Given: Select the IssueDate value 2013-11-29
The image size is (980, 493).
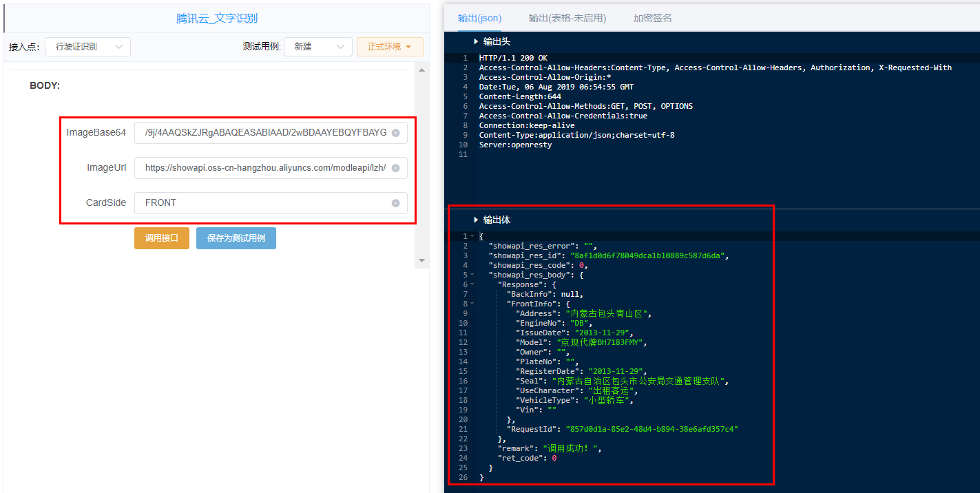Looking at the screenshot, I should coord(602,333).
